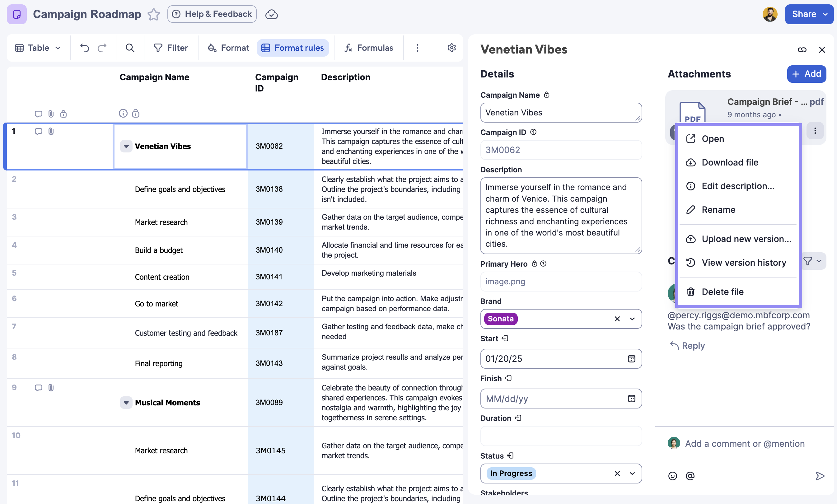
Task: Open the Table view dropdown
Action: pyautogui.click(x=38, y=48)
